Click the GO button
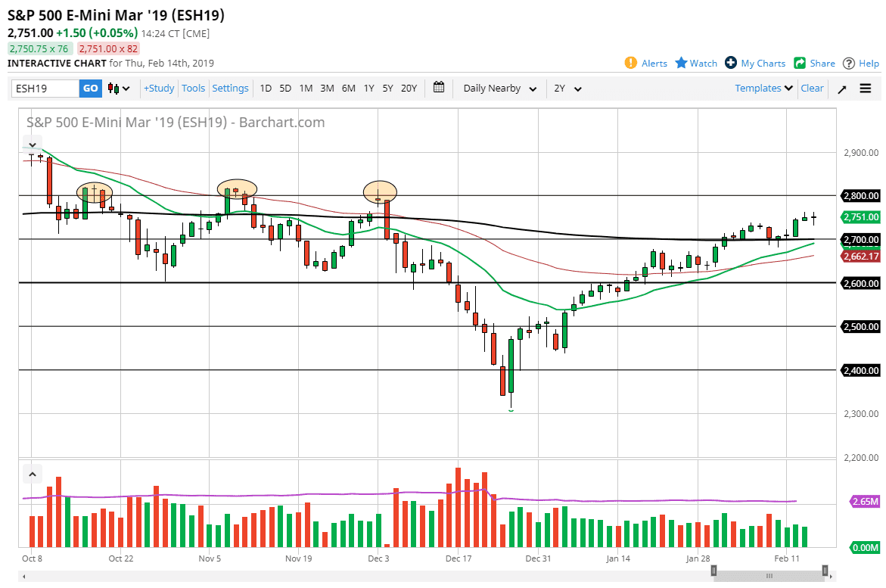886x588 pixels. [x=90, y=89]
